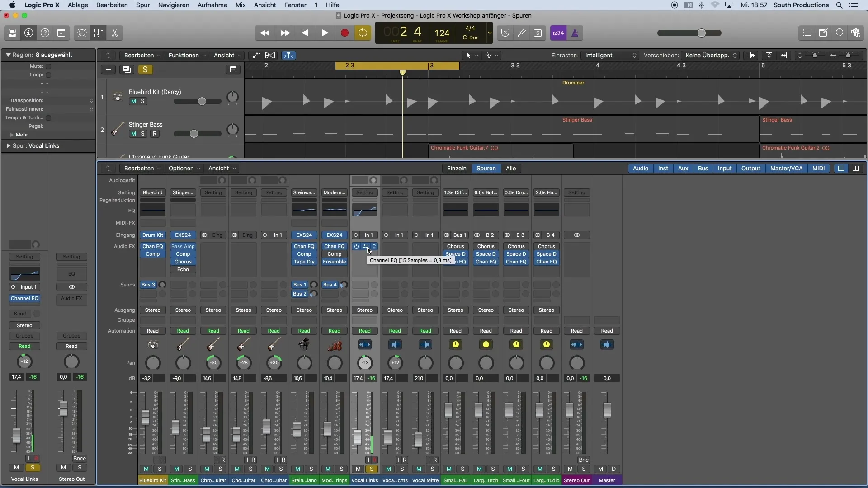The image size is (868, 488).
Task: Open the Verschieben Keine Überlapp. dropdown
Action: pos(711,55)
